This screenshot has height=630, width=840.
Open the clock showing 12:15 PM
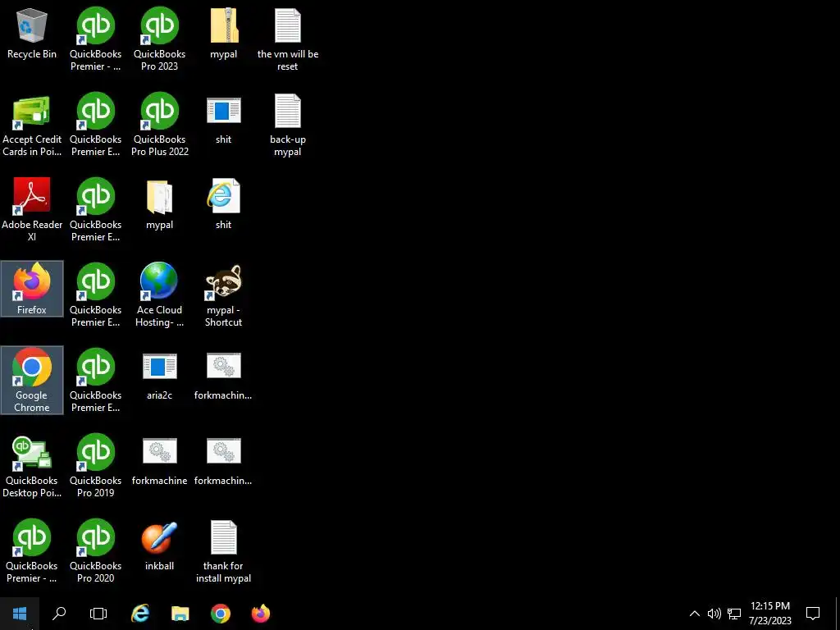(769, 614)
